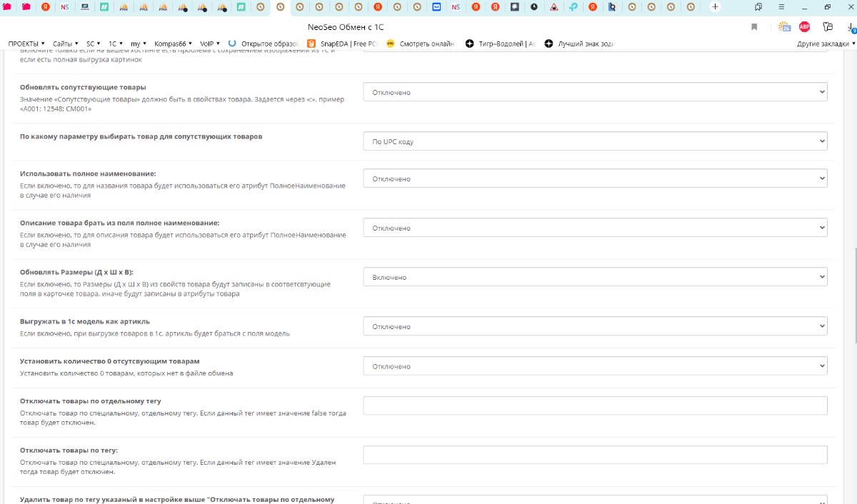Click the label Отключать товары по отдельному тегу
This screenshot has height=504, width=857.
[91, 400]
